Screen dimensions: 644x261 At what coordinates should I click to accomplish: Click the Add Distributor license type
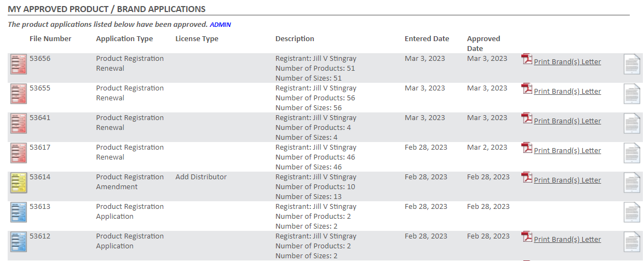201,177
